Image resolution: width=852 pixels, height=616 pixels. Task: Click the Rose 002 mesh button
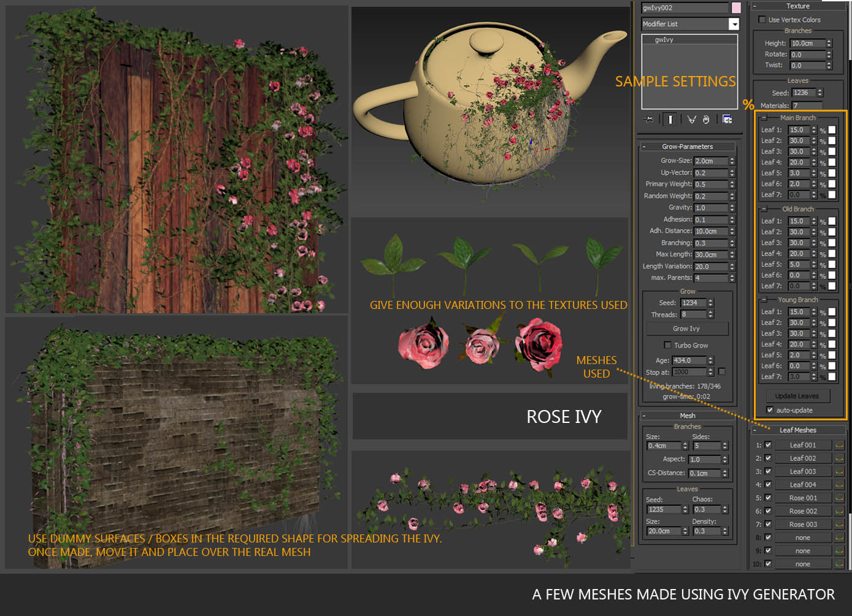click(802, 511)
